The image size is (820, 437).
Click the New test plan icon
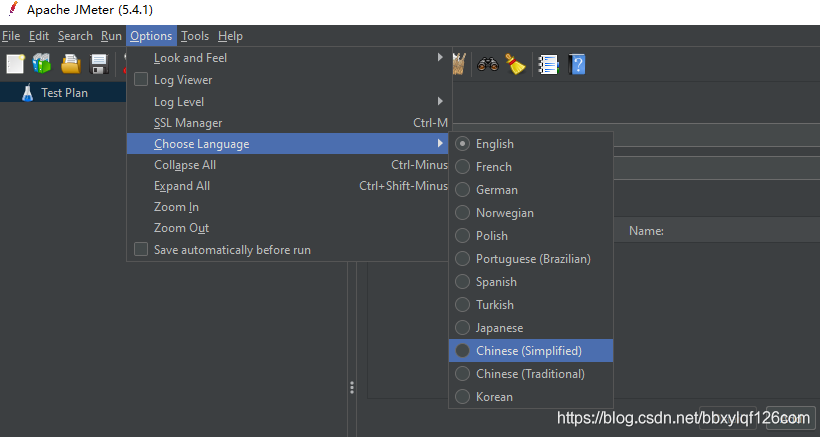(15, 65)
